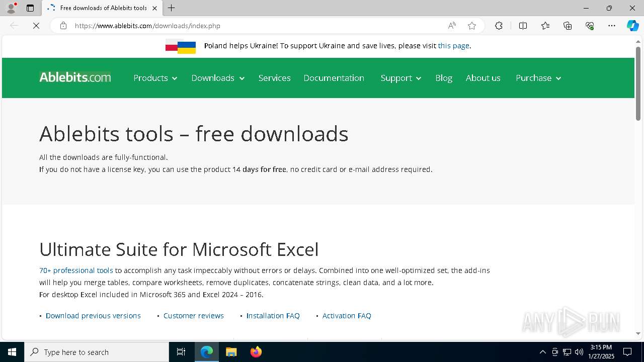Screen dimensions: 644x362
Task: Expand the Support dropdown menu
Action: 400,78
